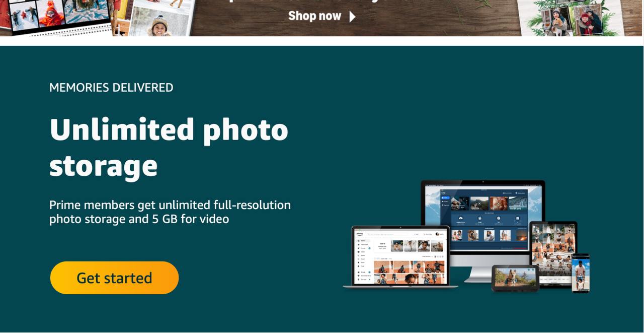Click the white arrow beside Shop now

(x=352, y=16)
